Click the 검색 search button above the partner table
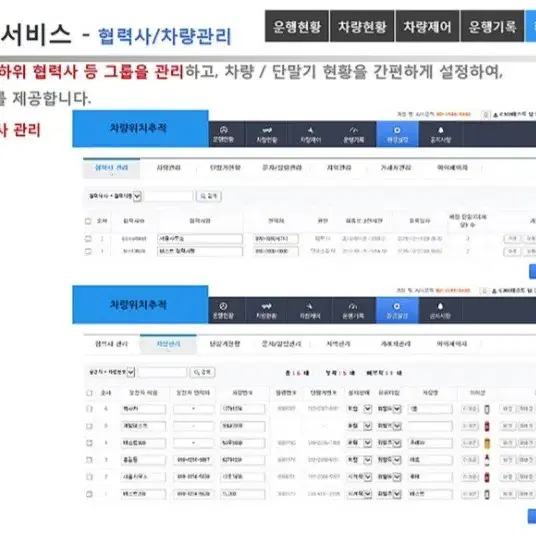The width and height of the screenshot is (536, 536). pos(209,196)
